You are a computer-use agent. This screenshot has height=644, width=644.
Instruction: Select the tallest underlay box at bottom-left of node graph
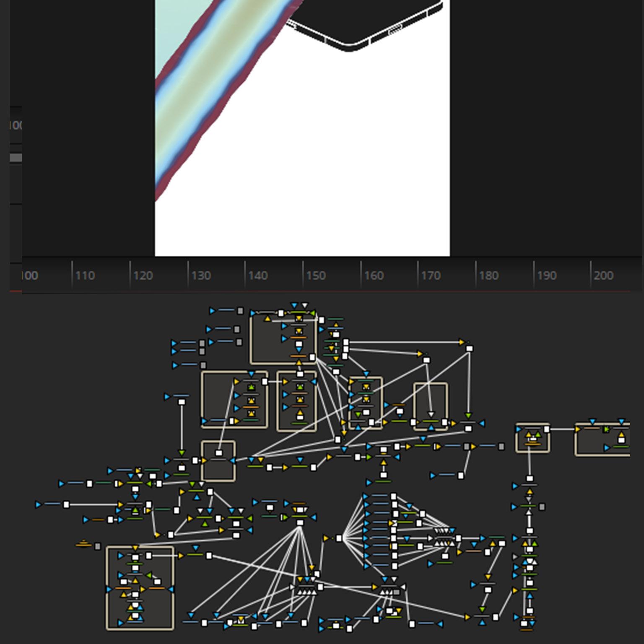click(140, 588)
